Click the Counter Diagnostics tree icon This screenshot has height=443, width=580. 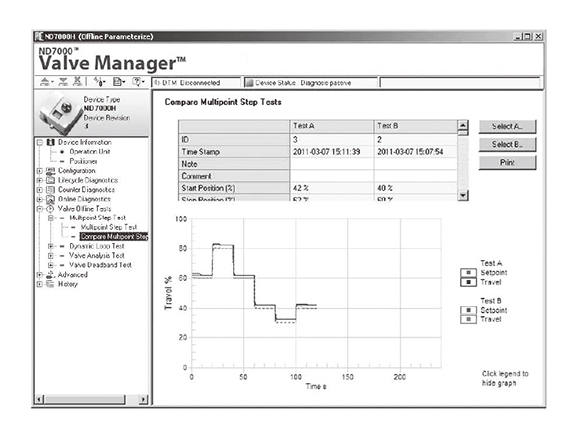point(50,190)
